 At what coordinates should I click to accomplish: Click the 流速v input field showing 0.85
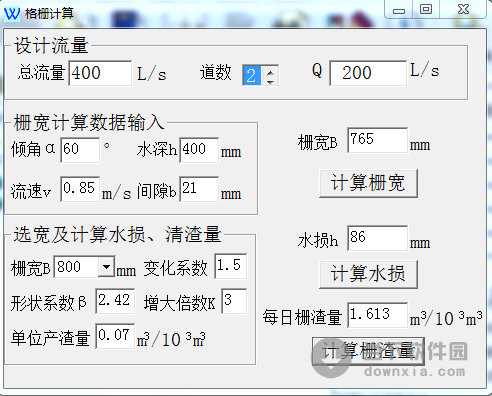(80, 189)
